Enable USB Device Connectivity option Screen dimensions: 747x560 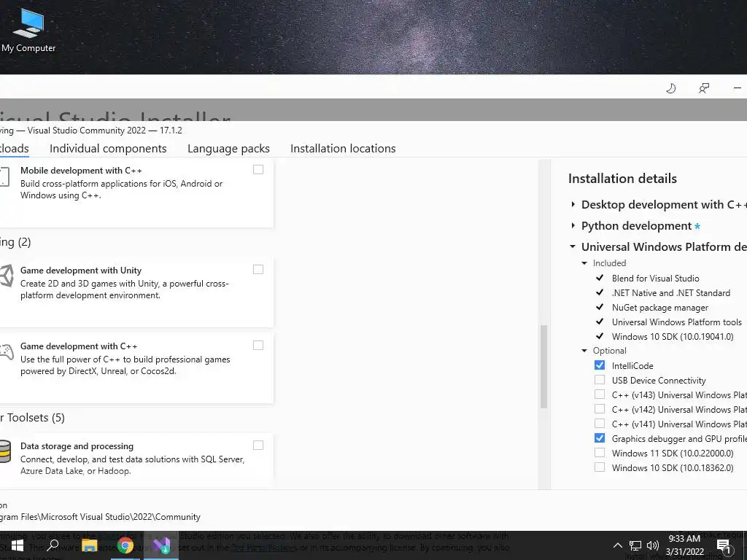(600, 380)
